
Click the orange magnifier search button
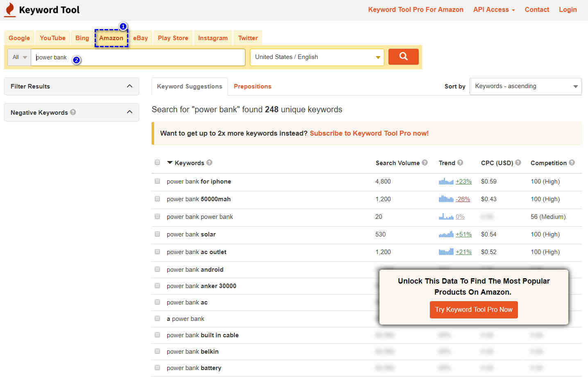(x=403, y=57)
